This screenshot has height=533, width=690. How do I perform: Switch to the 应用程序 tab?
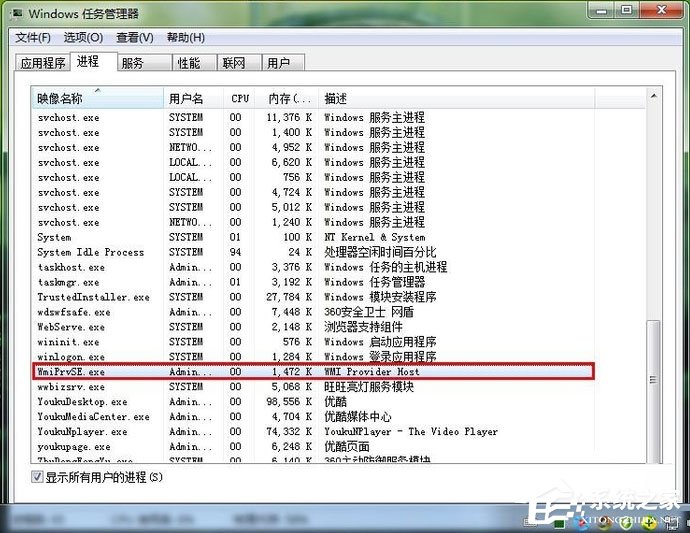tap(43, 63)
